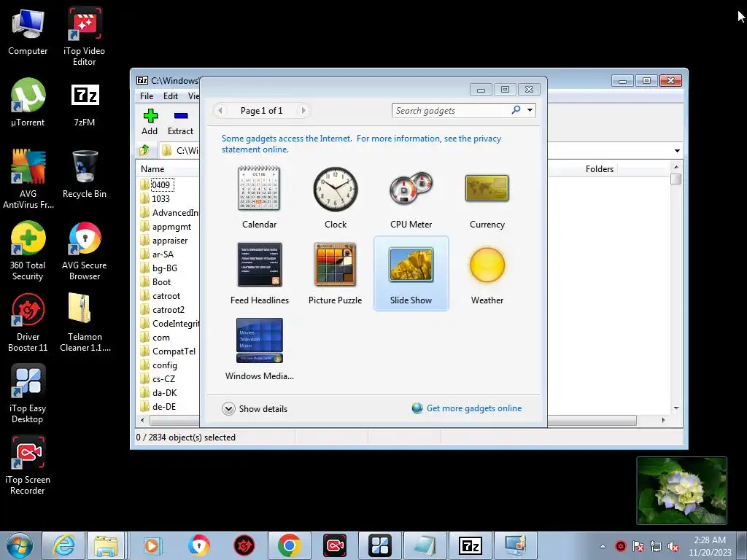This screenshot has height=560, width=747.
Task: Select the Feed Headlines gadget
Action: point(259,273)
